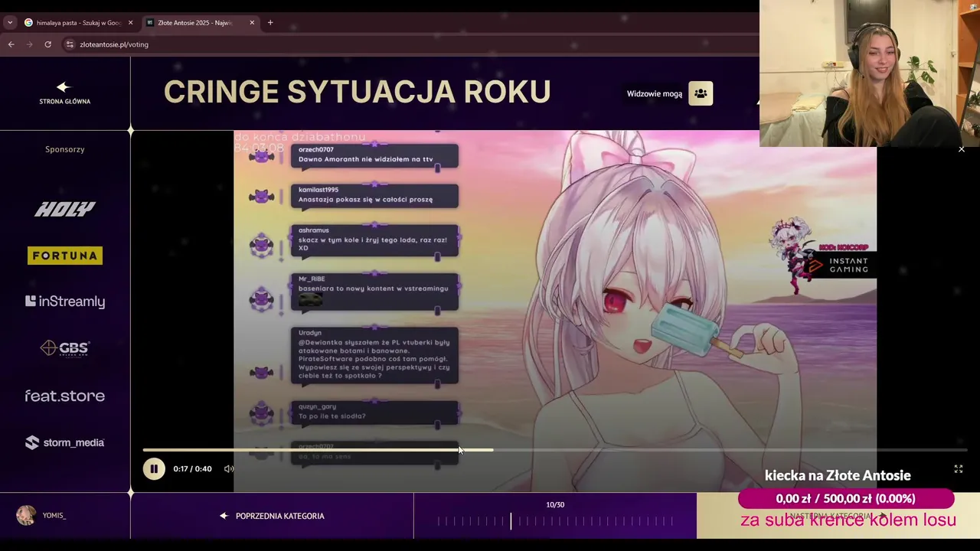Click the 'do końca dziabathonu' timer text
980x551 pixels.
(299, 137)
